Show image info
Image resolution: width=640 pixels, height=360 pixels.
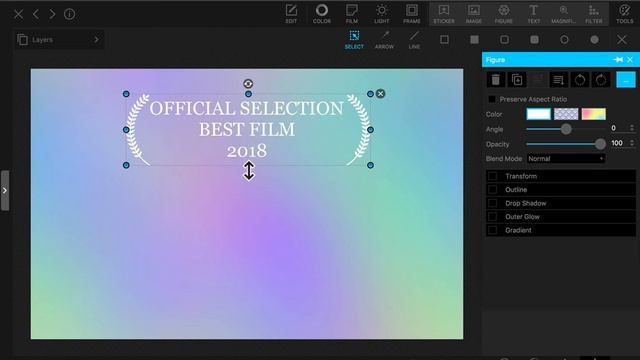(69, 14)
